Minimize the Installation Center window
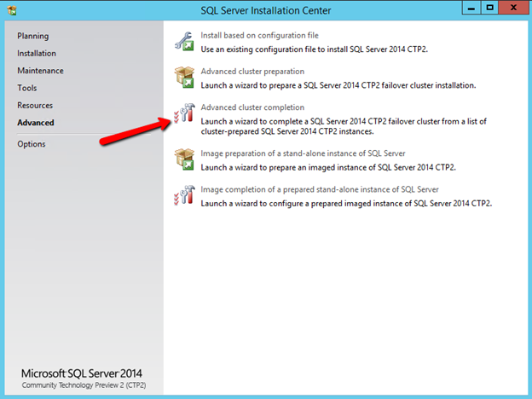 click(x=470, y=8)
